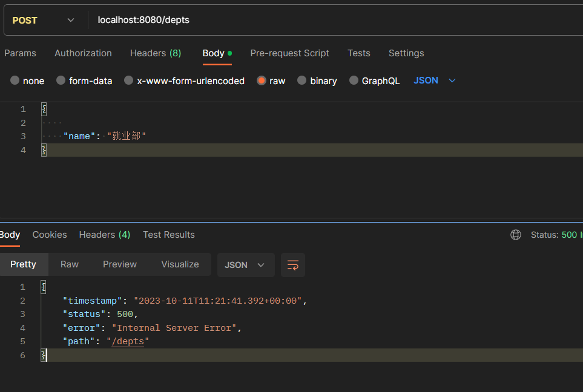This screenshot has width=583, height=392.
Task: Select the none body type radio
Action: 15,80
